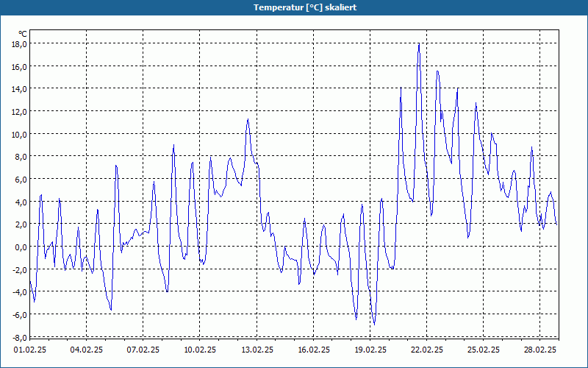Select the 25.02.25 date label

[484, 350]
